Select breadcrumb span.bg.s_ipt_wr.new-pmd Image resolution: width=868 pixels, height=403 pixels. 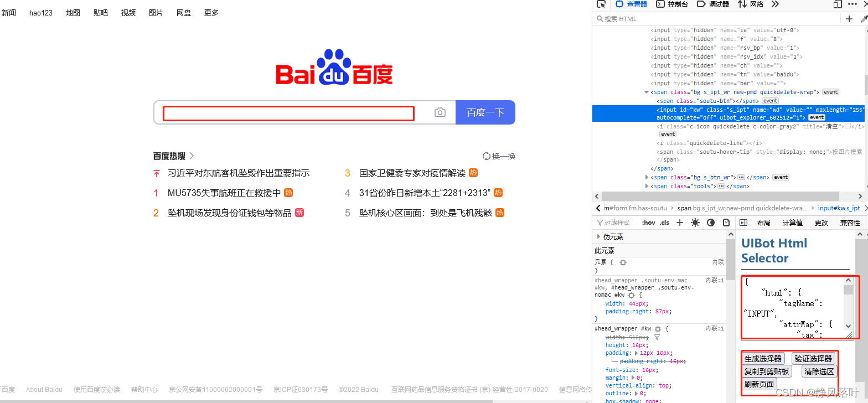[742, 208]
